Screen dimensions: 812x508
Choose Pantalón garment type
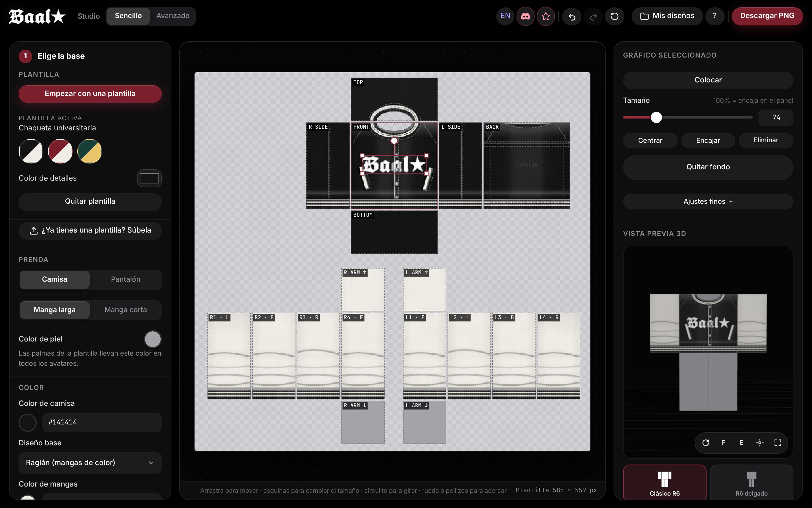[125, 279]
